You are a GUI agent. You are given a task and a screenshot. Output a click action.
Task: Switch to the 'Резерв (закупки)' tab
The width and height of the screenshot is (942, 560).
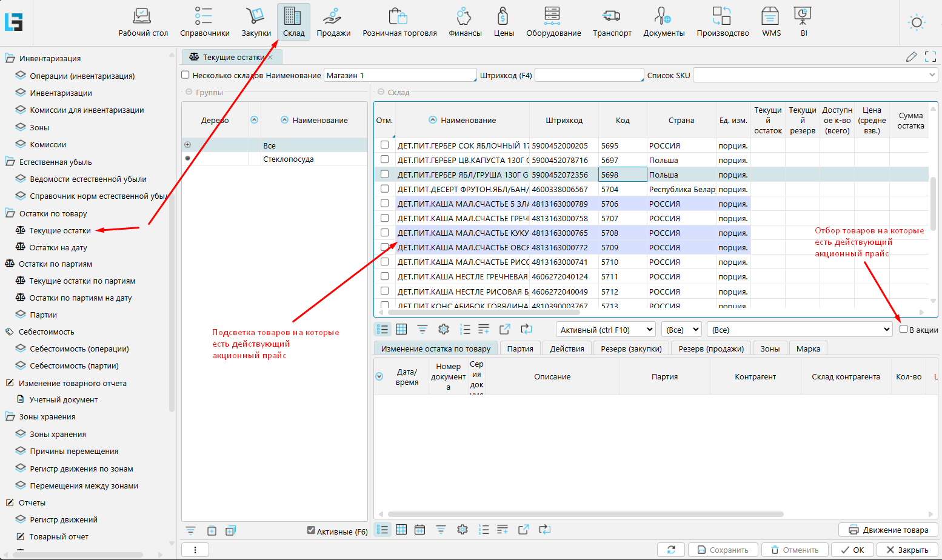click(631, 348)
